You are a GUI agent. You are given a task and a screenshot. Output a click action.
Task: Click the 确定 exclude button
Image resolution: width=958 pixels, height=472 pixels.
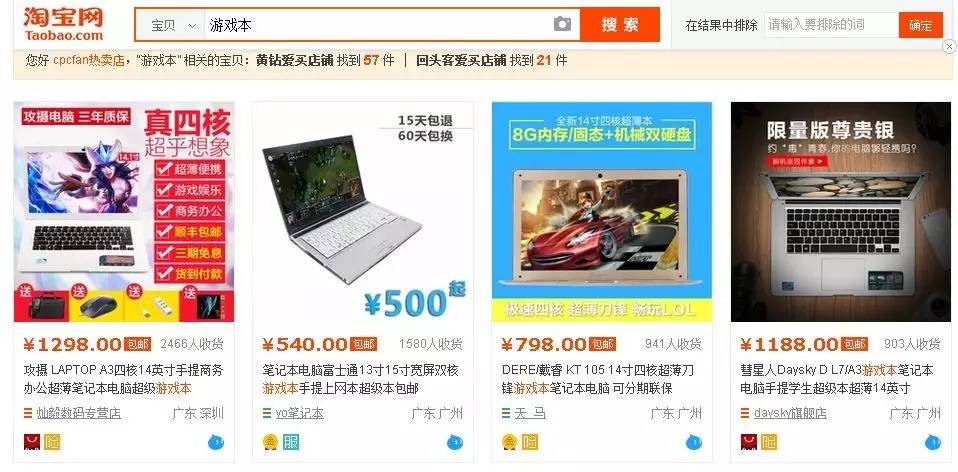[x=920, y=25]
